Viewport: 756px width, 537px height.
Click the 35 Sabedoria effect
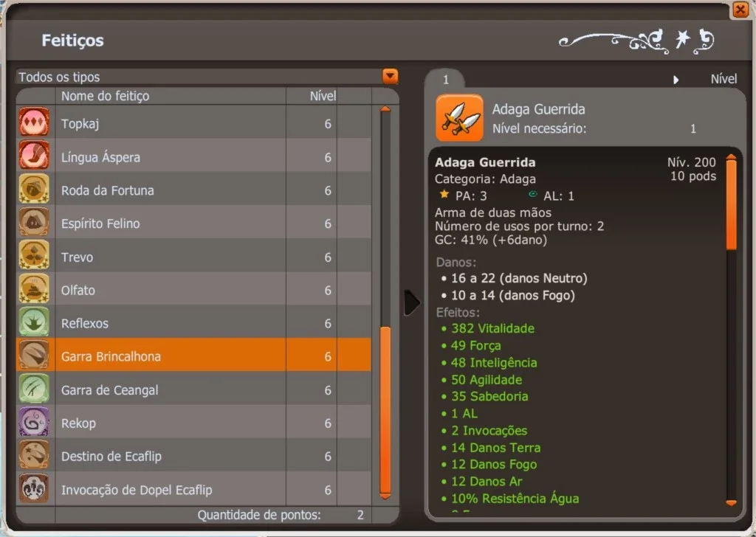pyautogui.click(x=489, y=396)
